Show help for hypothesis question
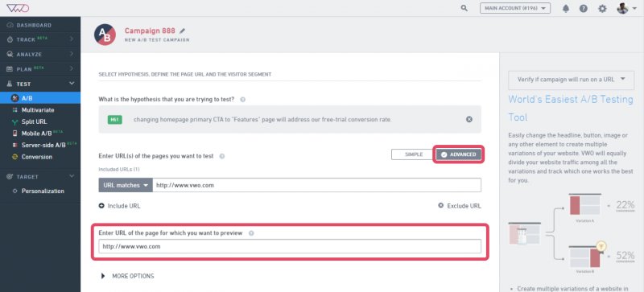The height and width of the screenshot is (292, 644). pos(243,100)
